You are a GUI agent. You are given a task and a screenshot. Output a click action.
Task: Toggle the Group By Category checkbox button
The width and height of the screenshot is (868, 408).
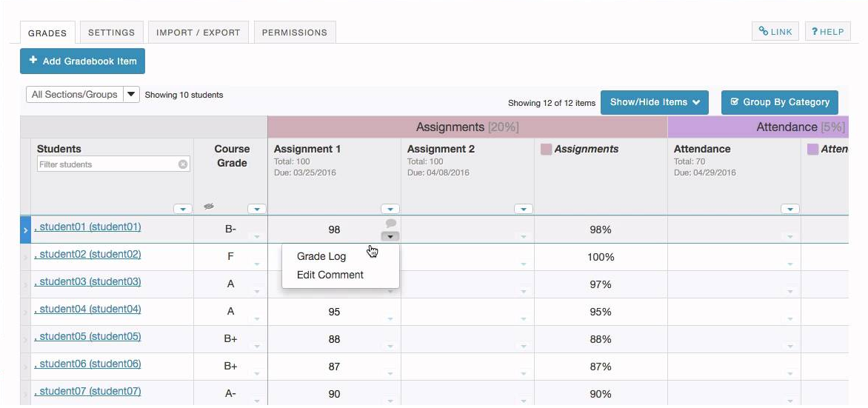pyautogui.click(x=779, y=102)
